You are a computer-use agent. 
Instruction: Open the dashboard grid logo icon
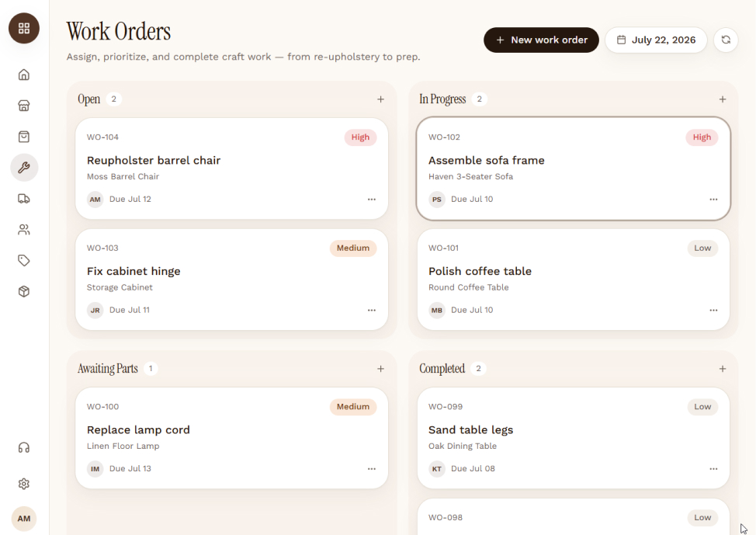[x=23, y=28]
